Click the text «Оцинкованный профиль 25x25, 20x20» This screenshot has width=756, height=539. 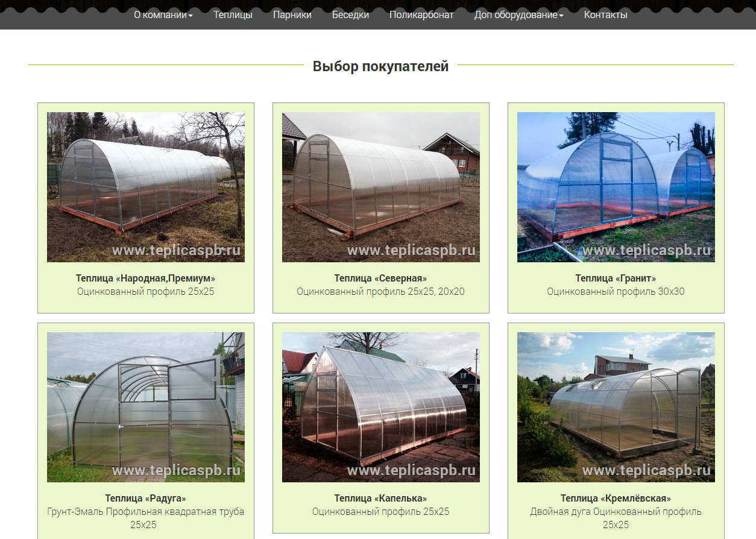pos(381,292)
